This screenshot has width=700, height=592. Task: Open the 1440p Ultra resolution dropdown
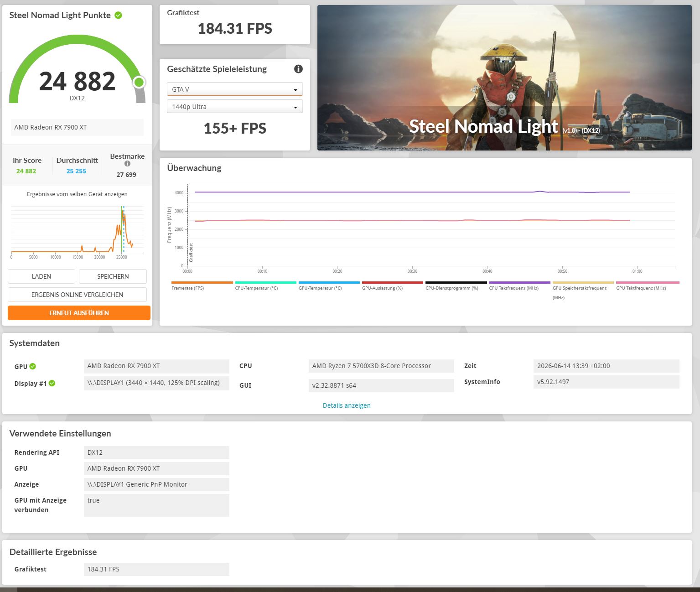point(234,107)
